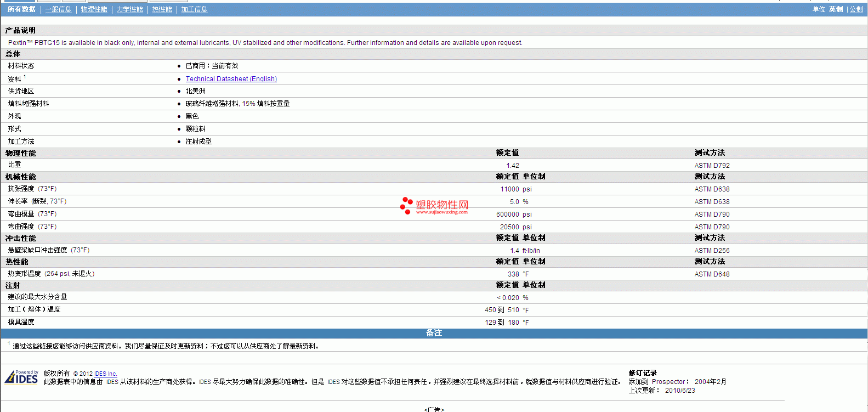The height and width of the screenshot is (412, 868).
Task: Select the 修订记录 heading in the footer
Action: coord(643,373)
